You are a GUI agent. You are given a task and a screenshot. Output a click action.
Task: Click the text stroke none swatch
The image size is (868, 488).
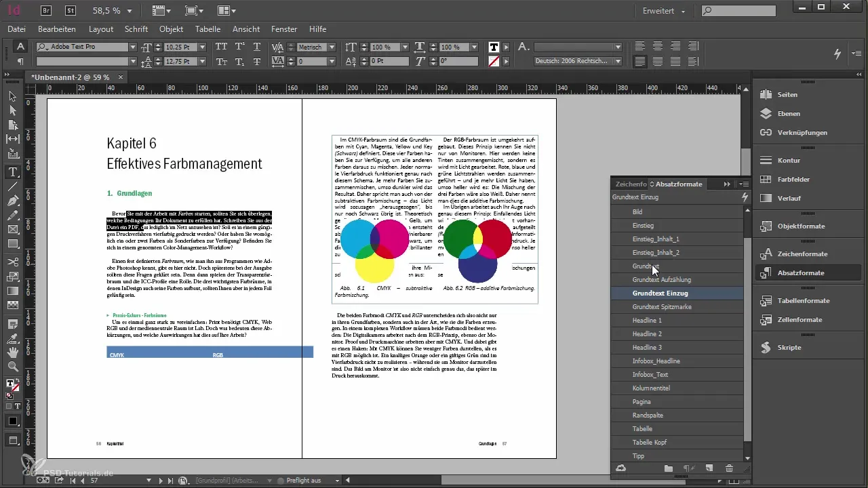pos(494,61)
